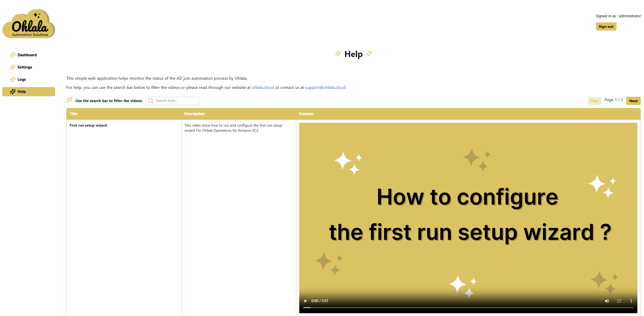
Task: Click the sparkle icon beside Dashboard
Action: coord(13,55)
